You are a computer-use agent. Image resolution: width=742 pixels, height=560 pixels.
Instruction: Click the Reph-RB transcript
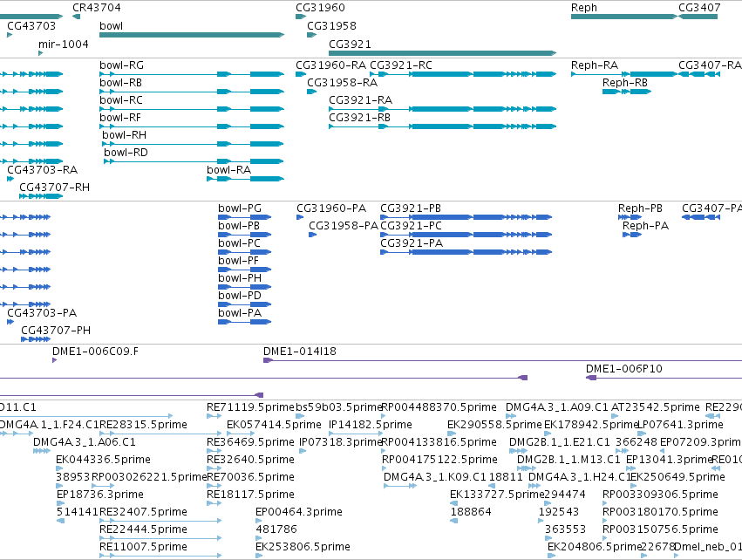pos(627,92)
